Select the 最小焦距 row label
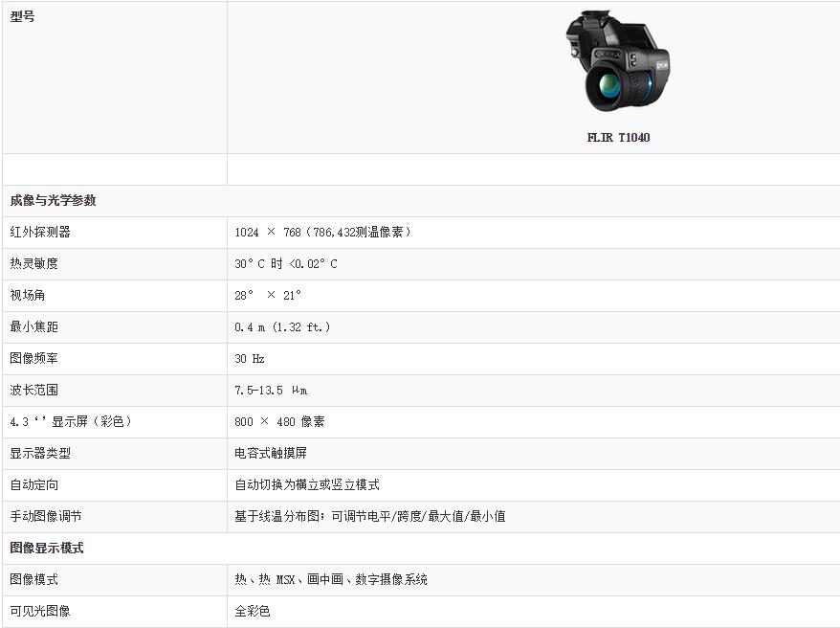The height and width of the screenshot is (628, 840). tap(34, 326)
